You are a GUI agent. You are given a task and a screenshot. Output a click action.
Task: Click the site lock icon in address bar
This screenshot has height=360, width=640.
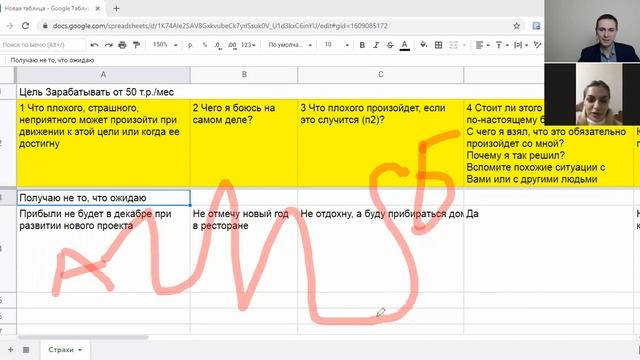(45, 26)
